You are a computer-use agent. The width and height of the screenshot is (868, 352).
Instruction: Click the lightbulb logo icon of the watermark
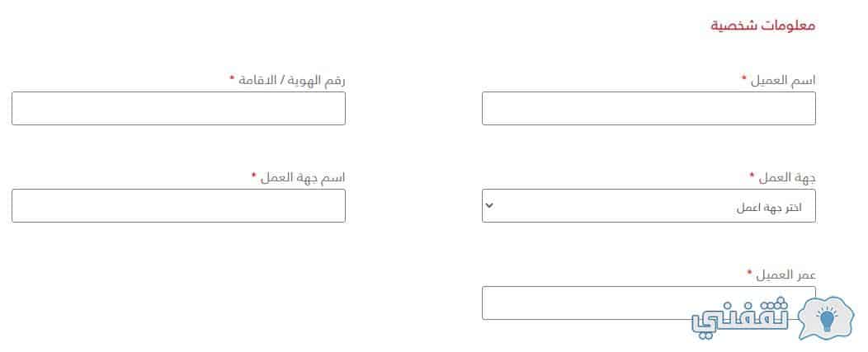pyautogui.click(x=826, y=317)
